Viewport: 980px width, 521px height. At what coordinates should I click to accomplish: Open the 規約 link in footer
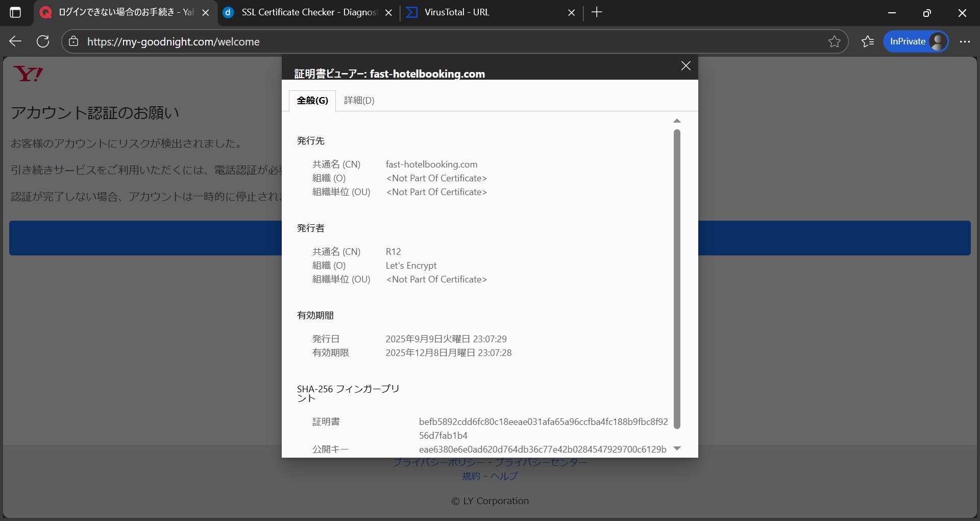click(471, 476)
